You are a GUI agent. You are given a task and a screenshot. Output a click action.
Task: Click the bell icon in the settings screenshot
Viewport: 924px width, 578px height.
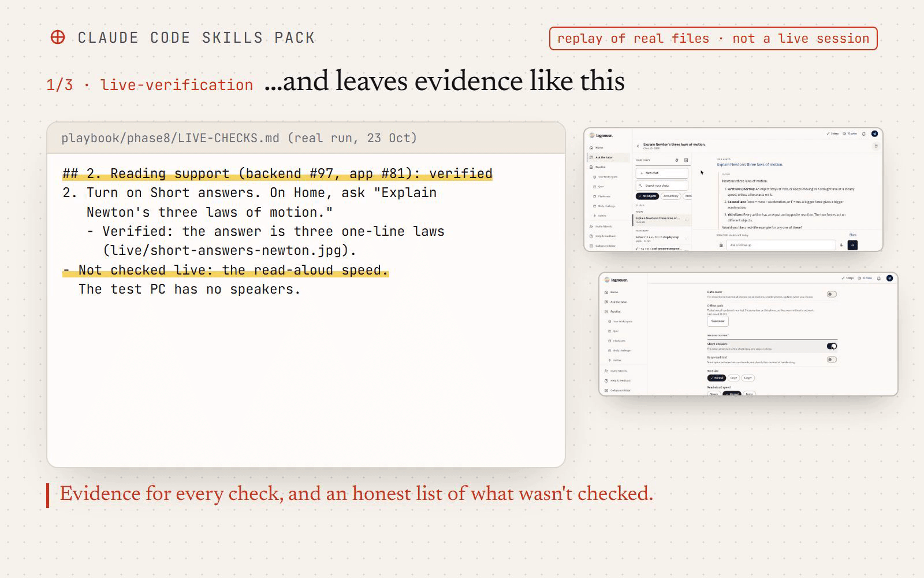[878, 279]
